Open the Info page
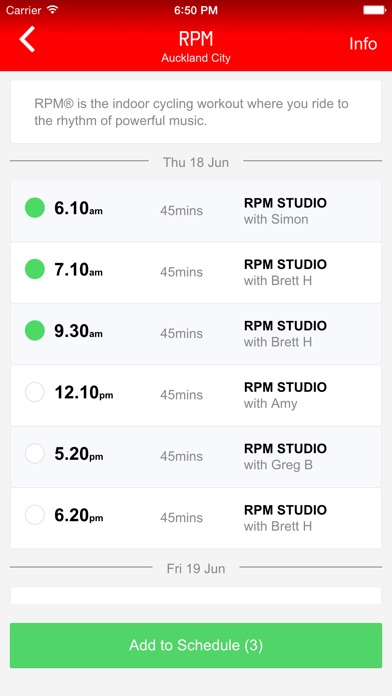 (363, 44)
